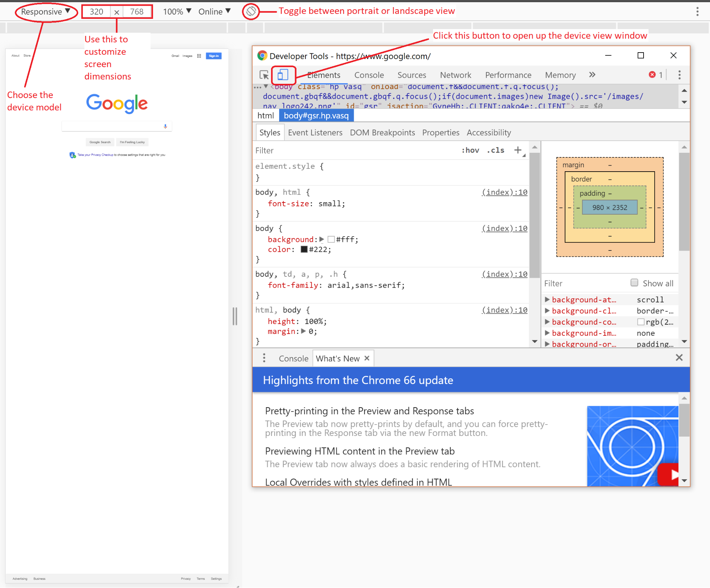Select the Event Listeners pane tab
Screen dimensions: 710x588
coord(315,133)
